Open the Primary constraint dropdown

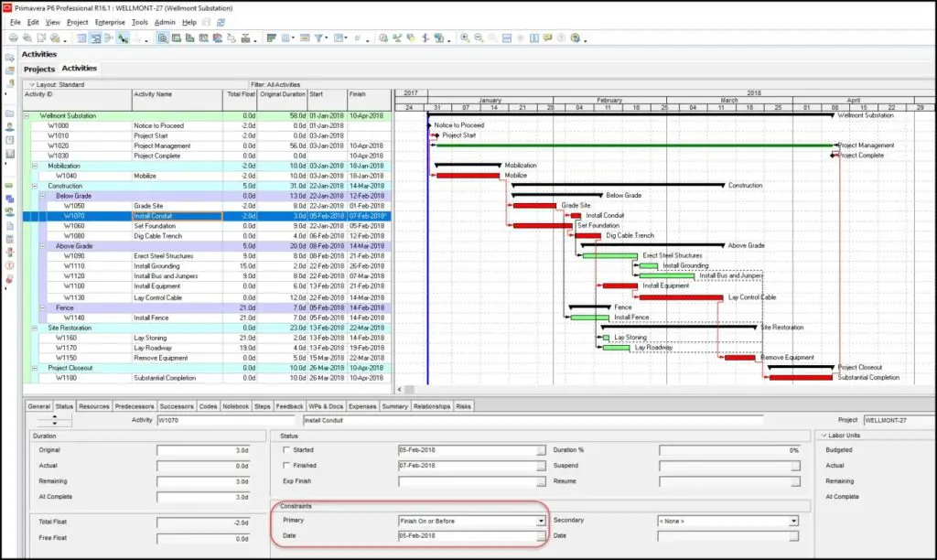541,522
